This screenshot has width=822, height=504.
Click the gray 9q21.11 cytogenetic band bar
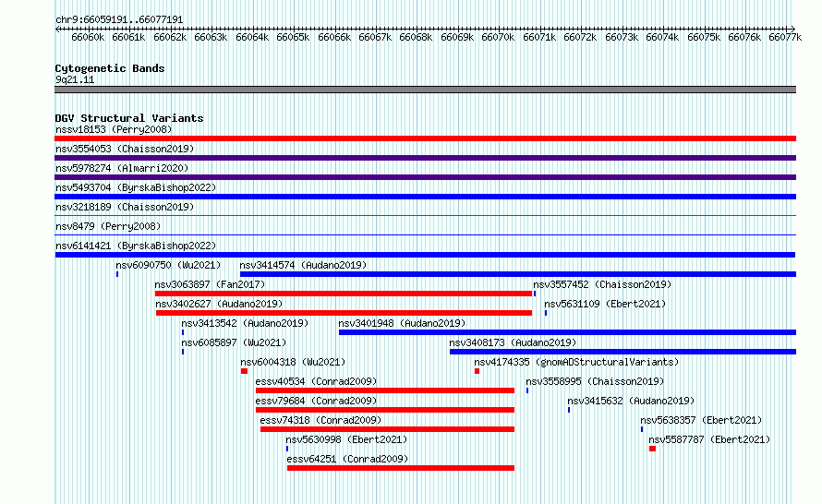pos(425,90)
